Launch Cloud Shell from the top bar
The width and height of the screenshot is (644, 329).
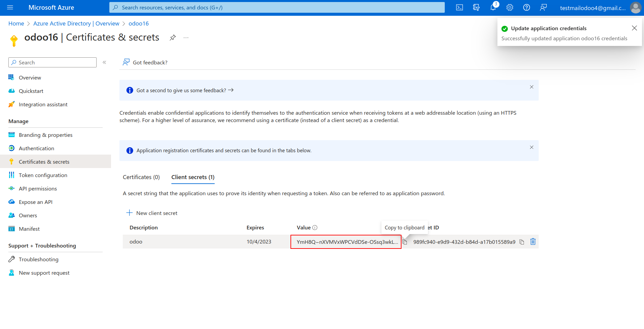tap(460, 7)
